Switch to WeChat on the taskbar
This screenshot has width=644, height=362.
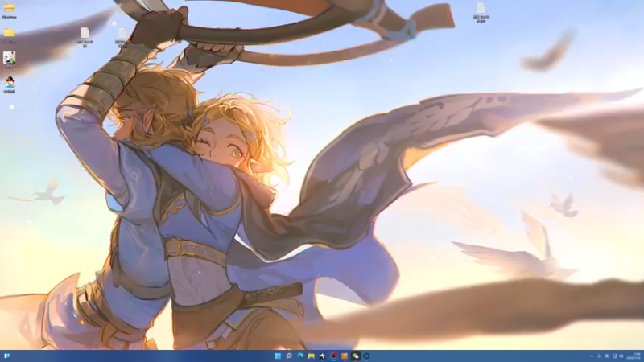pyautogui.click(x=356, y=356)
